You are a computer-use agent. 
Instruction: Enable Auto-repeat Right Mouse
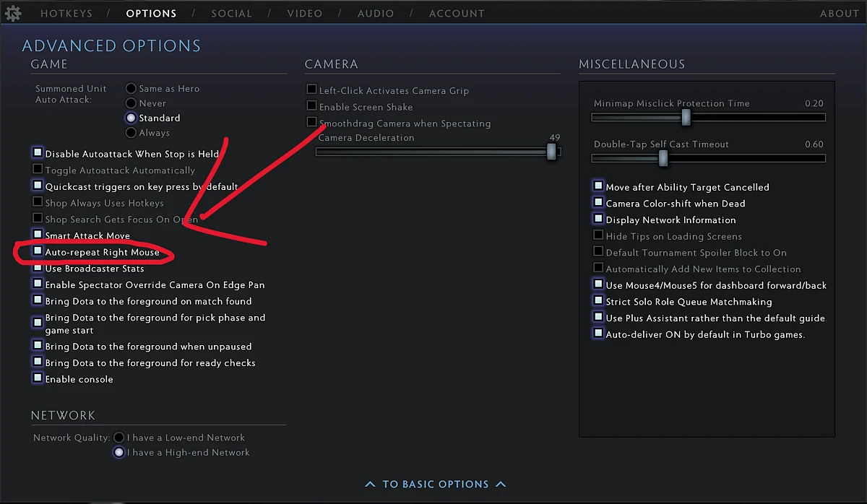38,251
